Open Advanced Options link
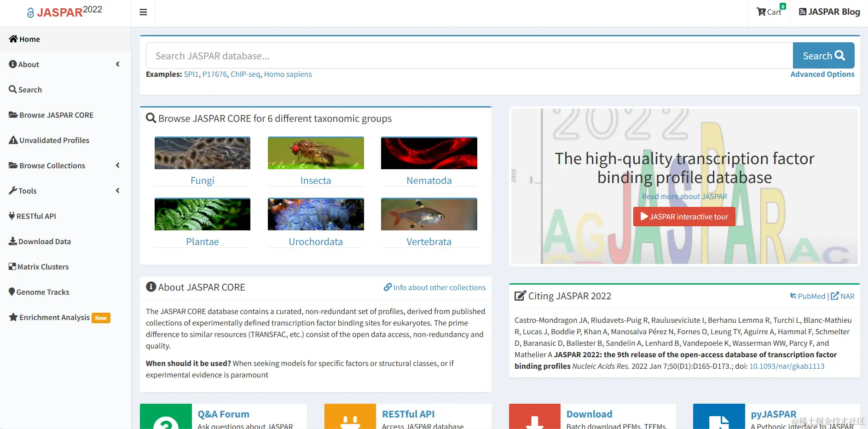Viewport: 868px width, 429px height. [x=822, y=74]
